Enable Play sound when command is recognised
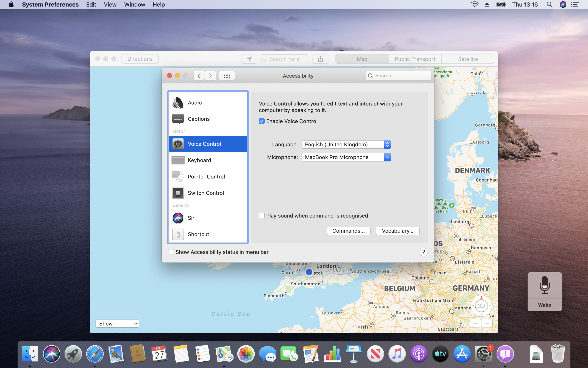588x368 pixels. click(x=262, y=216)
